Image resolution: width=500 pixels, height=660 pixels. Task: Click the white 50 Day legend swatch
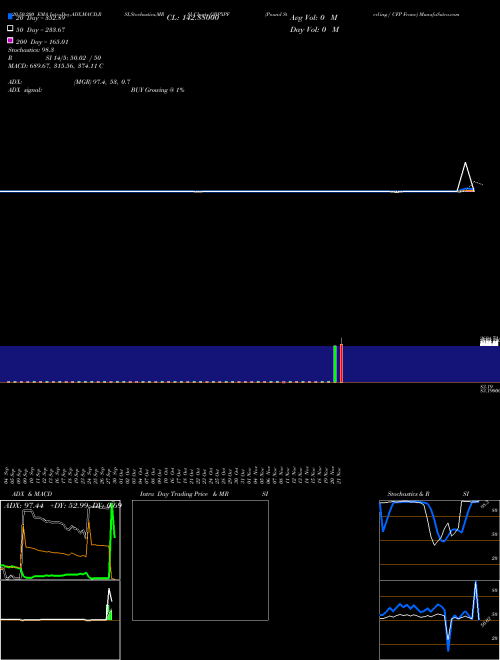tap(11, 29)
